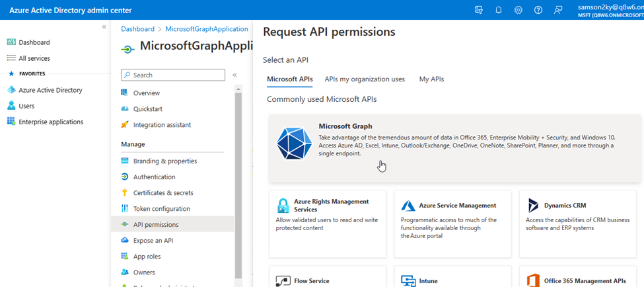Click the notifications bell icon
Viewport: 644px width, 287px height.
(499, 10)
